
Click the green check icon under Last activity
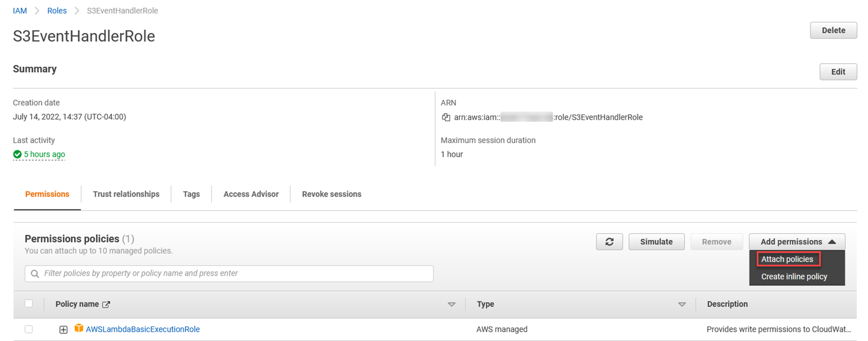(x=17, y=154)
